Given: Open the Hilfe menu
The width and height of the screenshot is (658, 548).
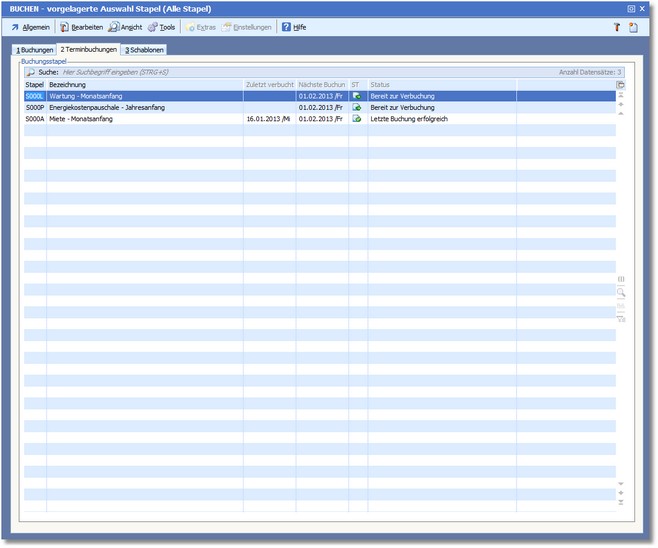Looking at the screenshot, I should (x=294, y=27).
